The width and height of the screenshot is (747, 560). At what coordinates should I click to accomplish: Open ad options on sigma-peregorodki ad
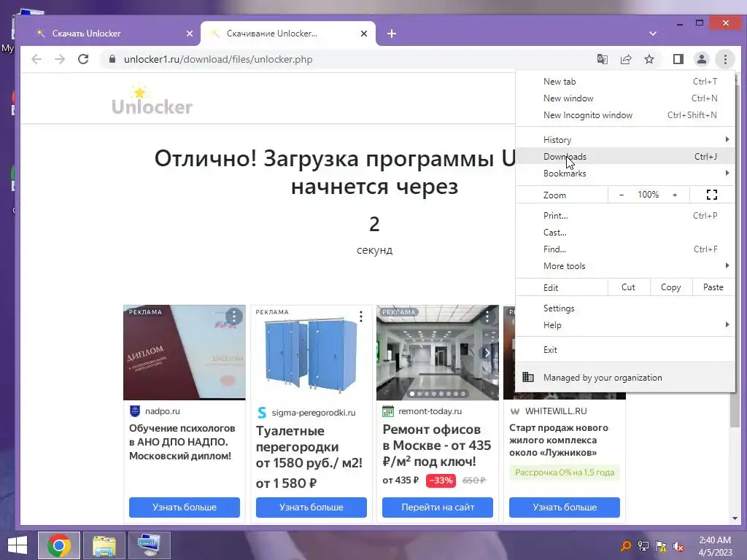(x=360, y=316)
